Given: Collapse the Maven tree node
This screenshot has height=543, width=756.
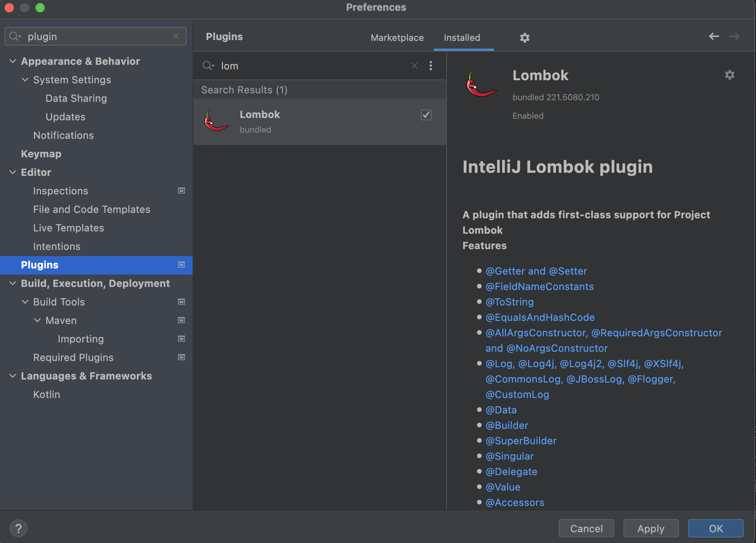Looking at the screenshot, I should [37, 320].
